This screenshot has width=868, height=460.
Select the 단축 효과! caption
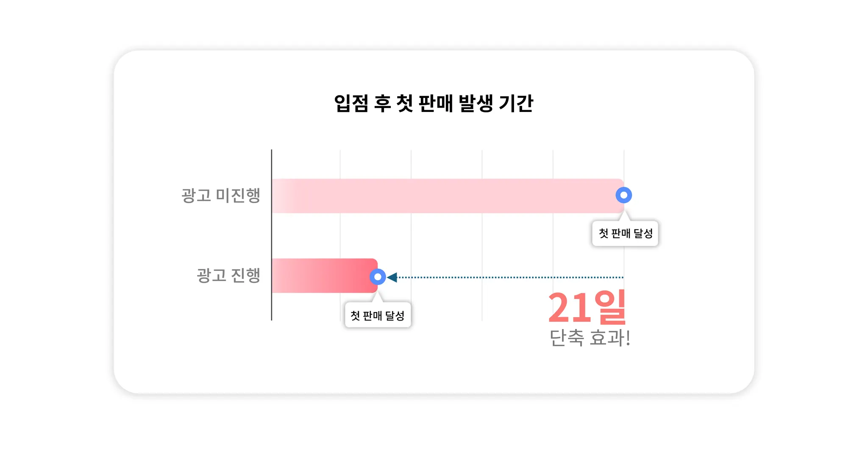pos(590,338)
